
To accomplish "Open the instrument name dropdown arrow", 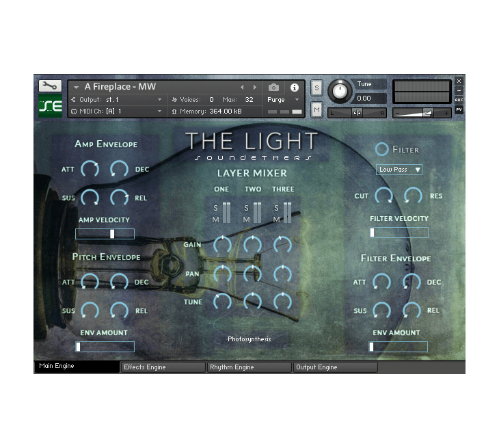I will (x=76, y=87).
